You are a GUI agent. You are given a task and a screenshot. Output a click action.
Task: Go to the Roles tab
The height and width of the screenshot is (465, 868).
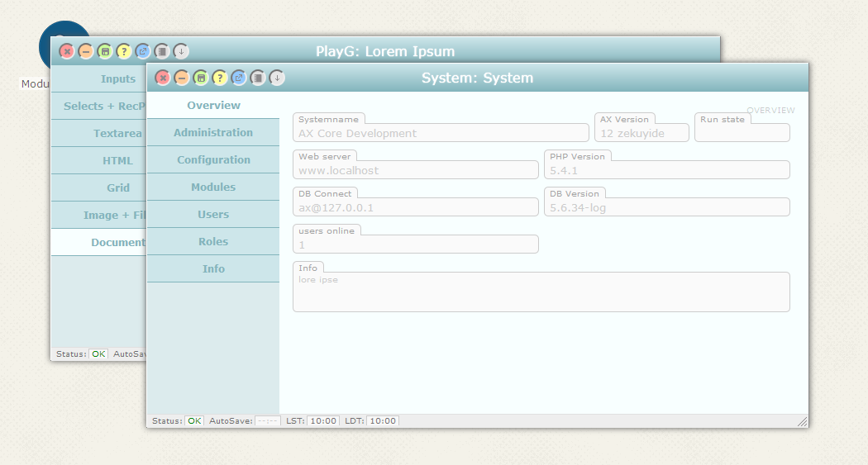point(213,241)
